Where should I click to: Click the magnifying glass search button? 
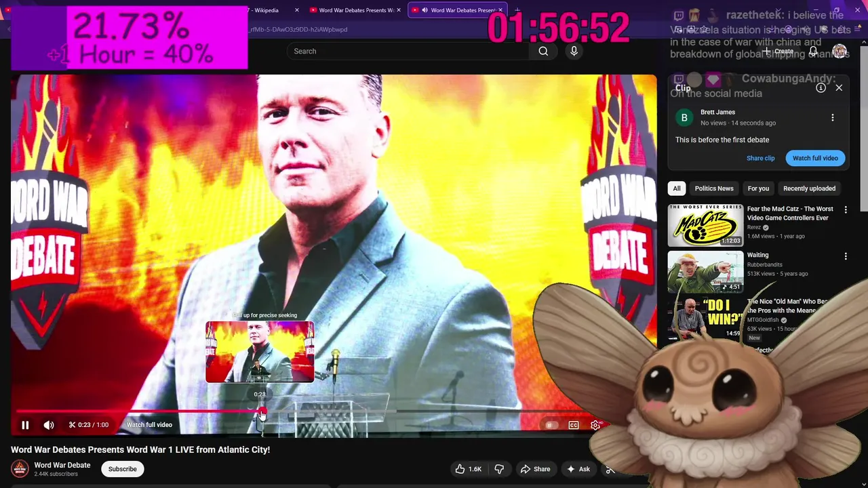(543, 51)
